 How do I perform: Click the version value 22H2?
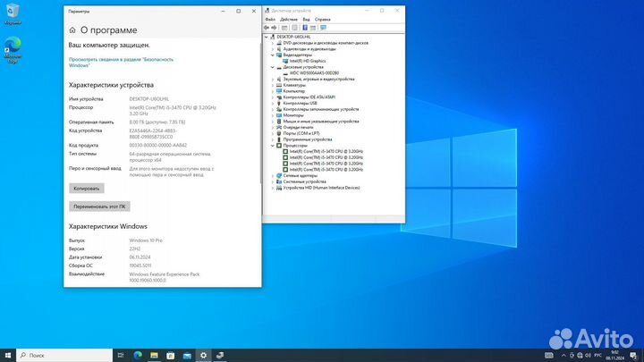click(x=135, y=248)
